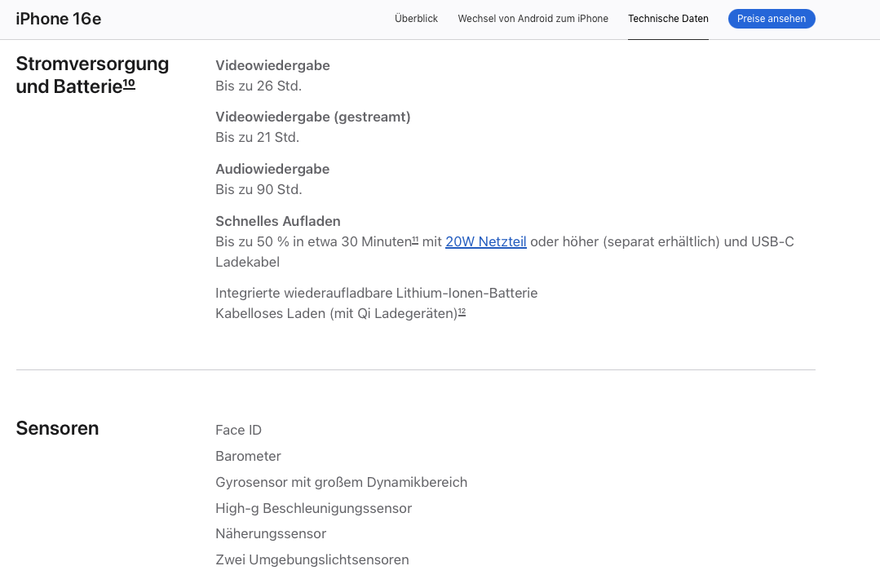Screen dimensions: 880x588
Task: Open the Überblick tab
Action: click(416, 19)
